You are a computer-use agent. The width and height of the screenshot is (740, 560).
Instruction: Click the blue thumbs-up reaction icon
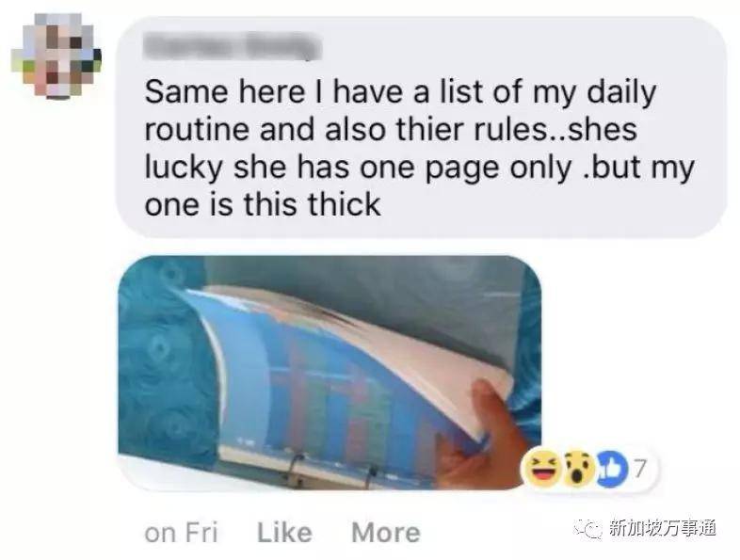point(612,469)
